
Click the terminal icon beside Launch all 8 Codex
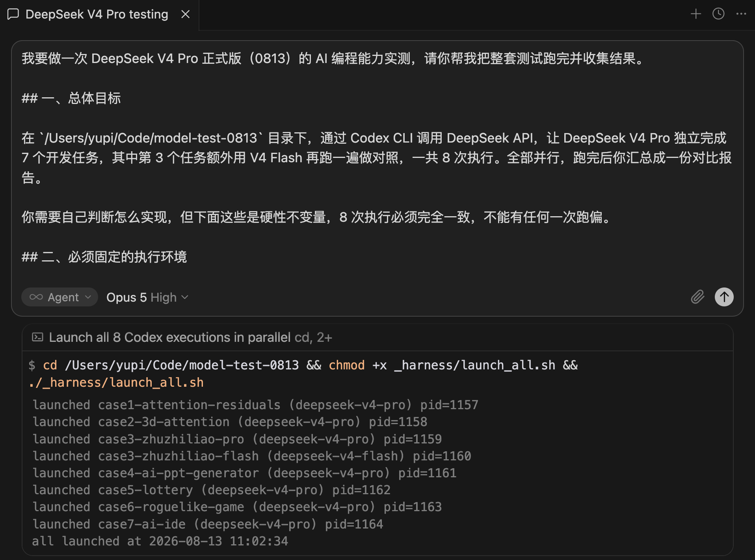coord(37,337)
